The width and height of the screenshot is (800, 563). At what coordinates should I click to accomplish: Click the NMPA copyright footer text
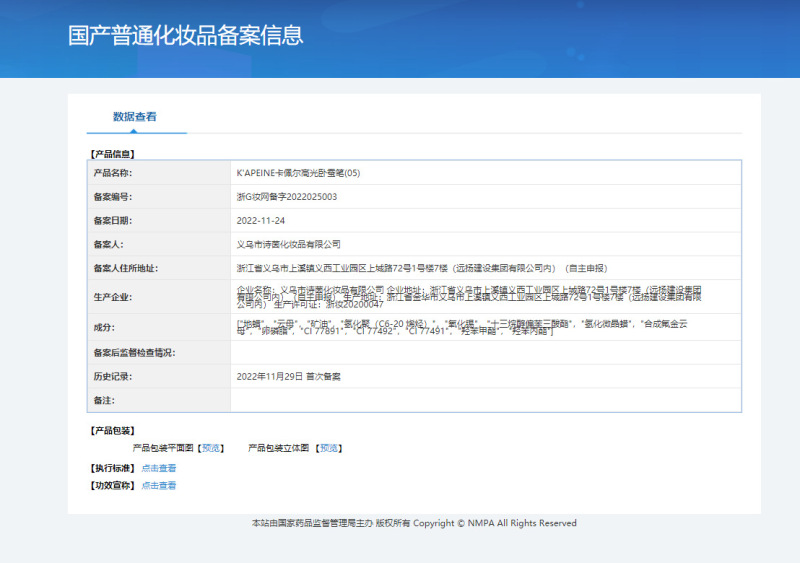tap(414, 523)
